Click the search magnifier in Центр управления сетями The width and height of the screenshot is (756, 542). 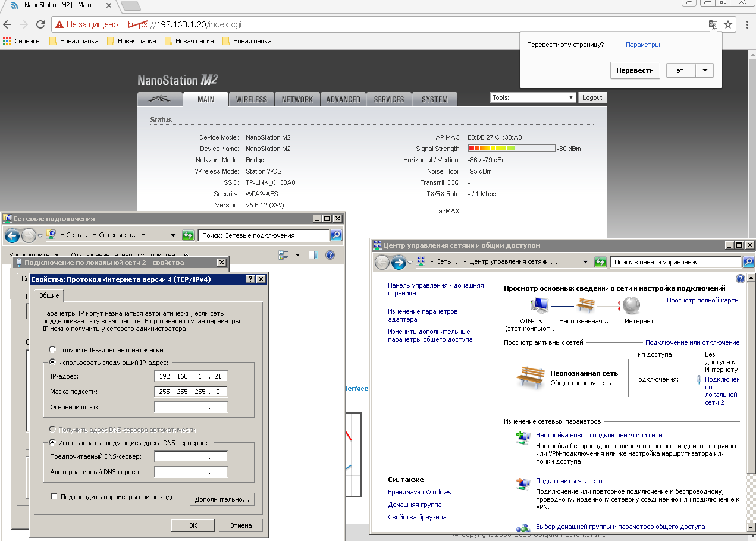click(x=748, y=261)
